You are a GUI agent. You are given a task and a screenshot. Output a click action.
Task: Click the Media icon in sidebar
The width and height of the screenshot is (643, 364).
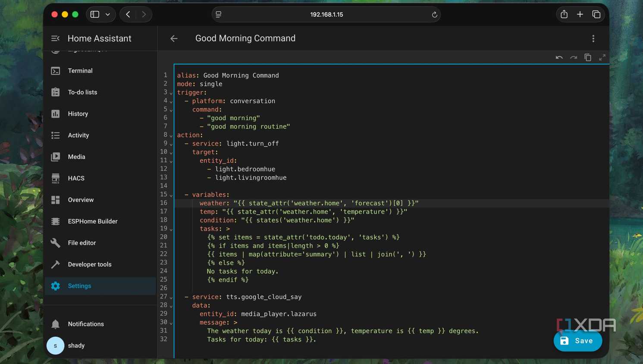click(x=56, y=157)
